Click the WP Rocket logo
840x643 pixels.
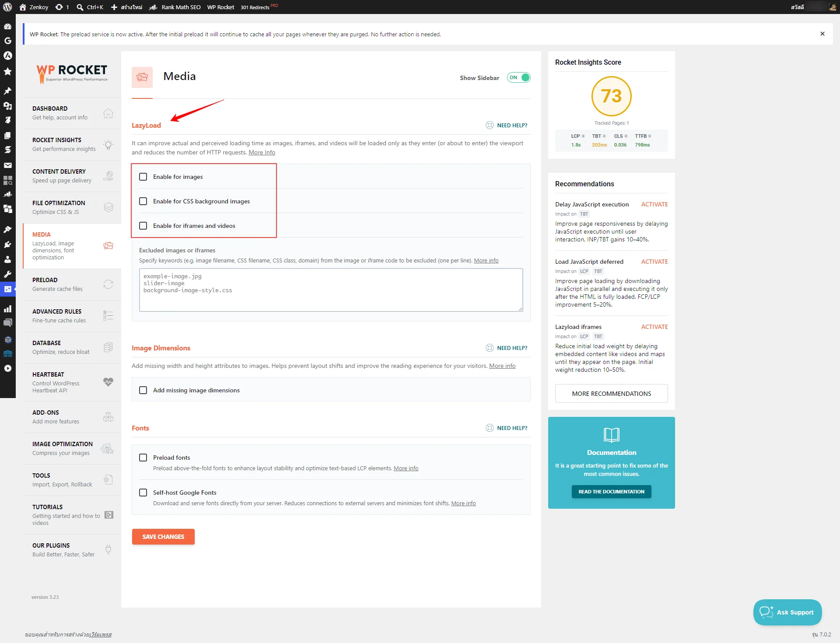point(72,73)
